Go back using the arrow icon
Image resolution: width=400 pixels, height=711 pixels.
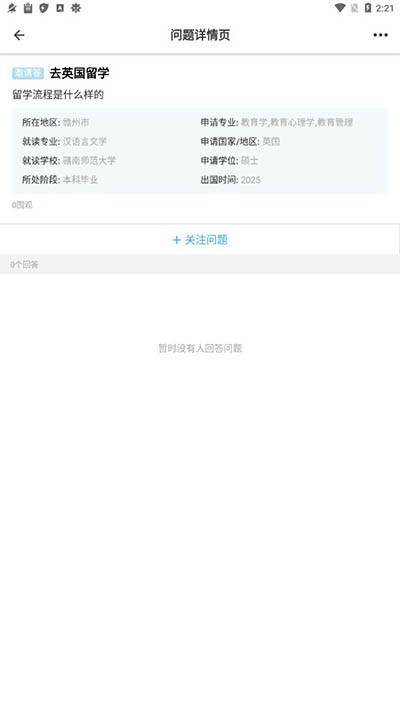click(19, 35)
